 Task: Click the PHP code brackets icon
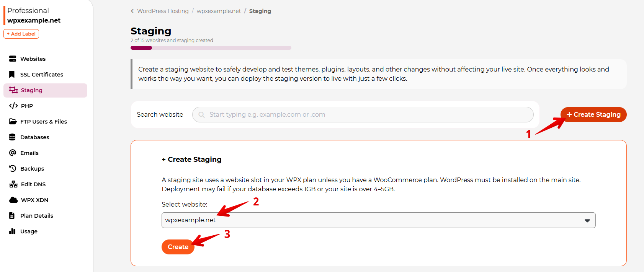coord(13,106)
